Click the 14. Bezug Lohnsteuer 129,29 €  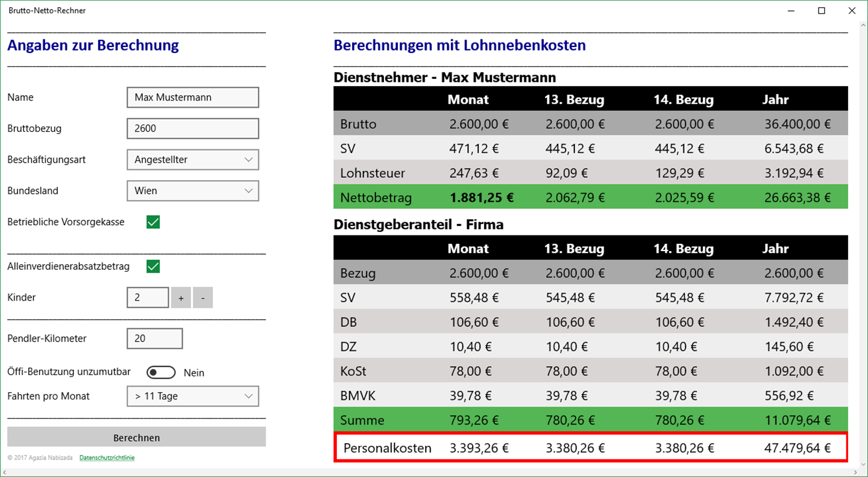[x=679, y=173]
